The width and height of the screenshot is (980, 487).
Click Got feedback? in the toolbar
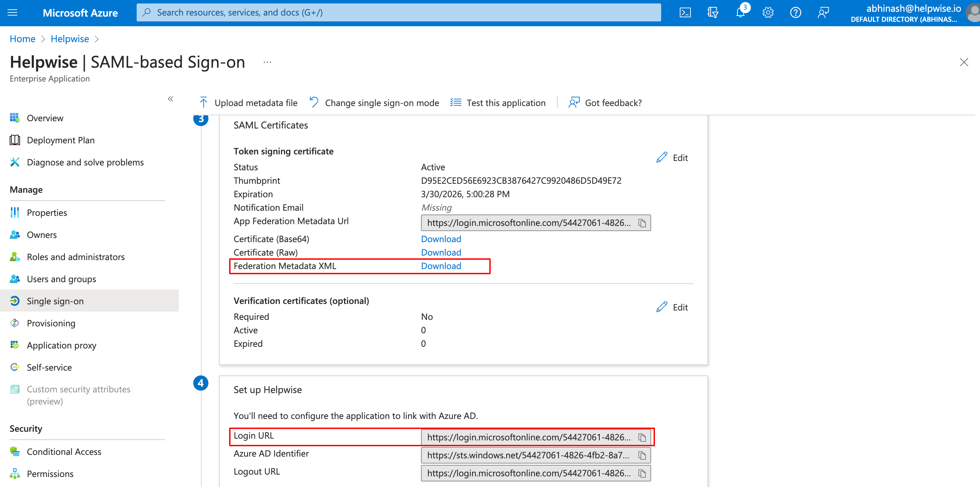605,103
